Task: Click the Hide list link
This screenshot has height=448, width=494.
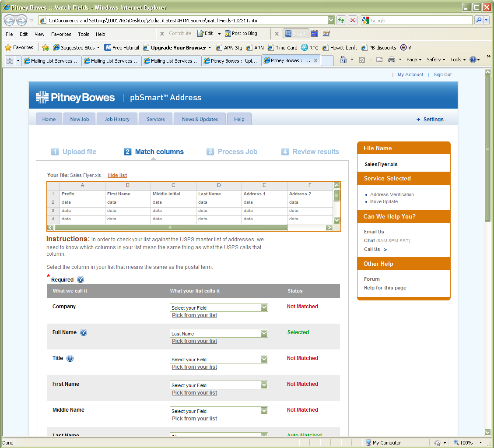Action: [x=117, y=175]
